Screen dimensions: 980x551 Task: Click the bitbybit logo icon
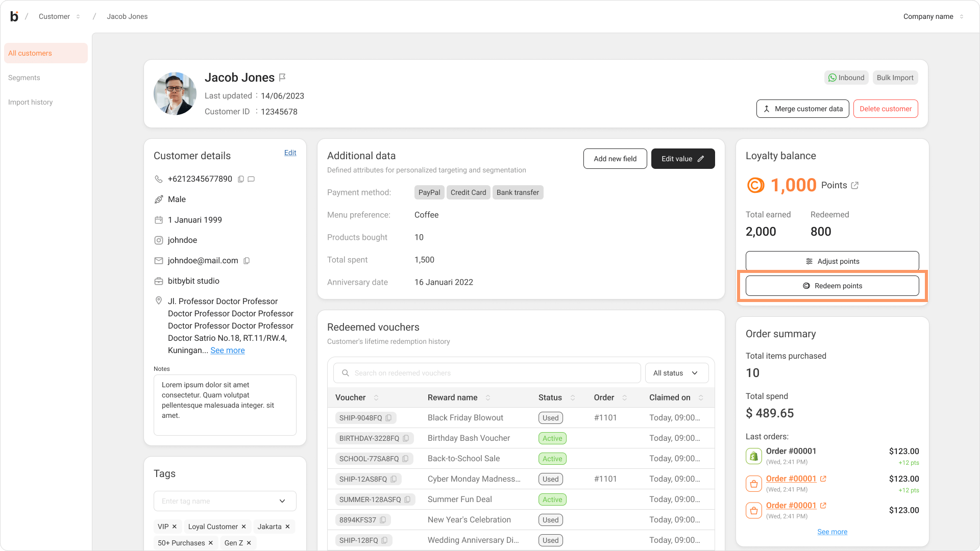click(x=14, y=16)
